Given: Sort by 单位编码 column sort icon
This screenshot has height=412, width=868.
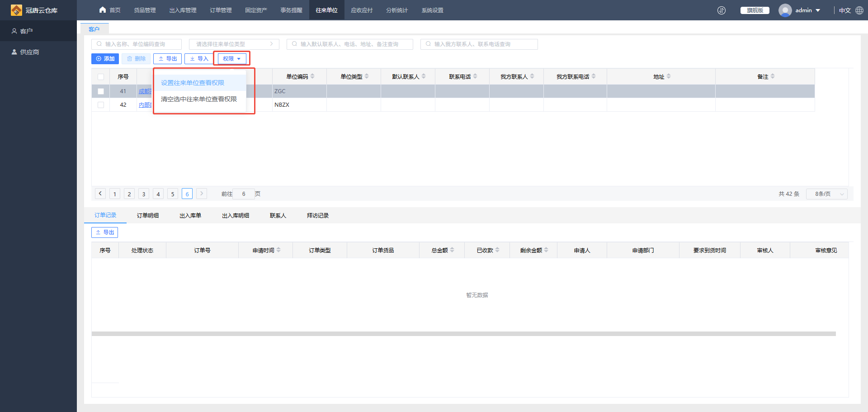Looking at the screenshot, I should (x=312, y=76).
